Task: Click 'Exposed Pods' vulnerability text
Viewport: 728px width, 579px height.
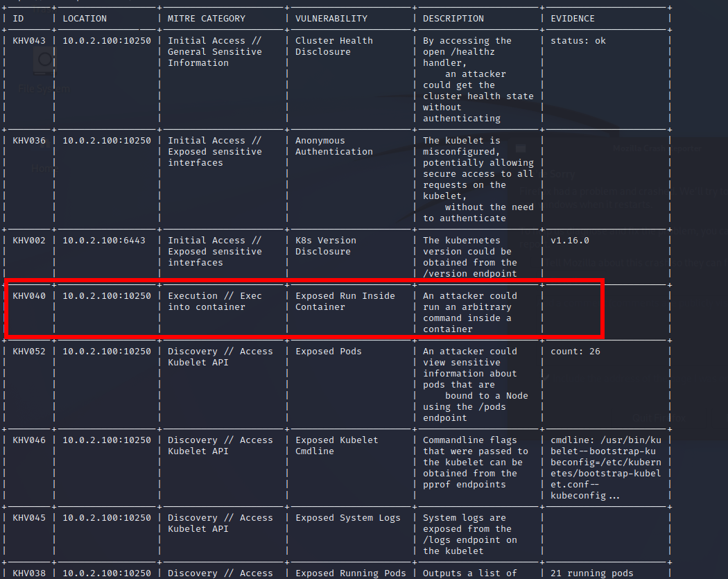Action: coord(328,352)
